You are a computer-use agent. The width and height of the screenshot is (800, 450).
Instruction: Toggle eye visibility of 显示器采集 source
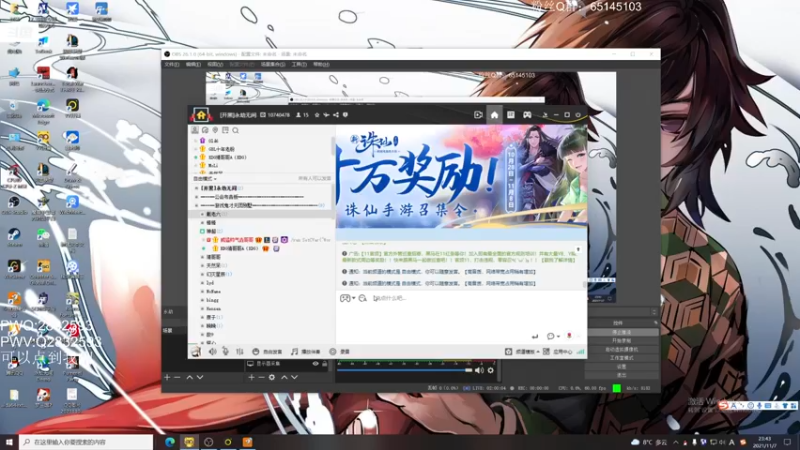(x=315, y=364)
